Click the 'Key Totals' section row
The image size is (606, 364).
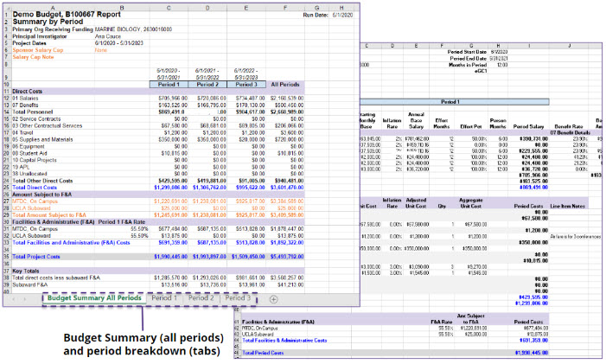tap(157, 271)
